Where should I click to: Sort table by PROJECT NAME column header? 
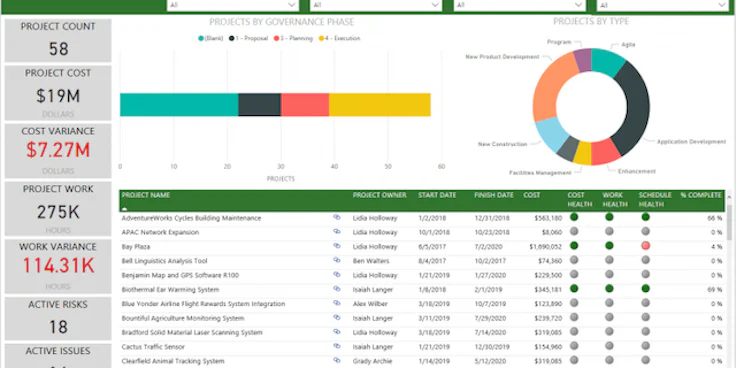point(146,195)
